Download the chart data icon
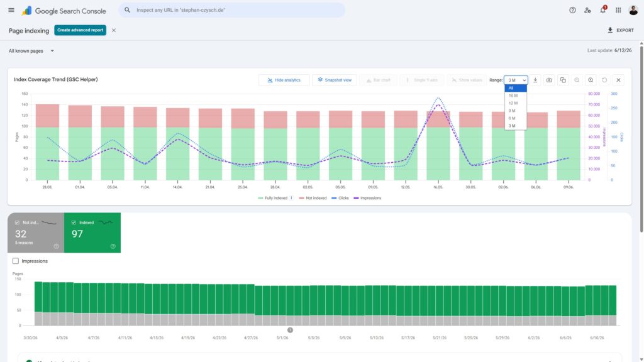Viewport: 644px width, 362px height. [535, 80]
